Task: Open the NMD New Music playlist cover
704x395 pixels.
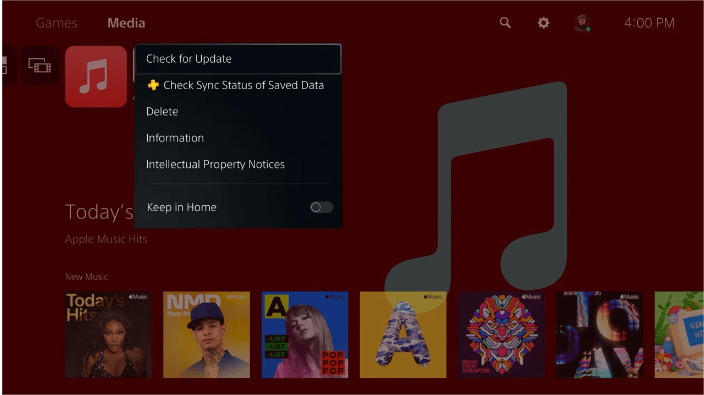Action: pos(207,335)
